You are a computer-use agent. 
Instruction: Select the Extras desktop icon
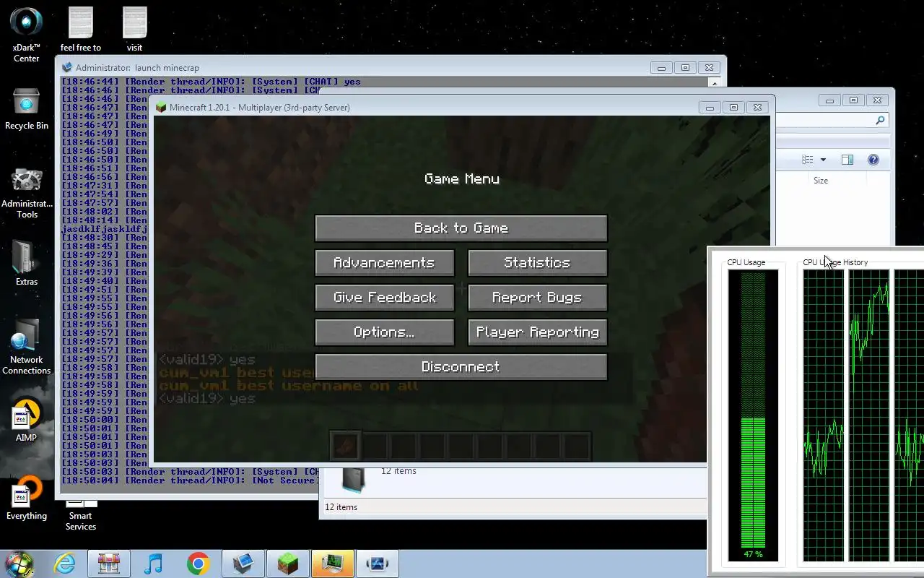pyautogui.click(x=27, y=263)
